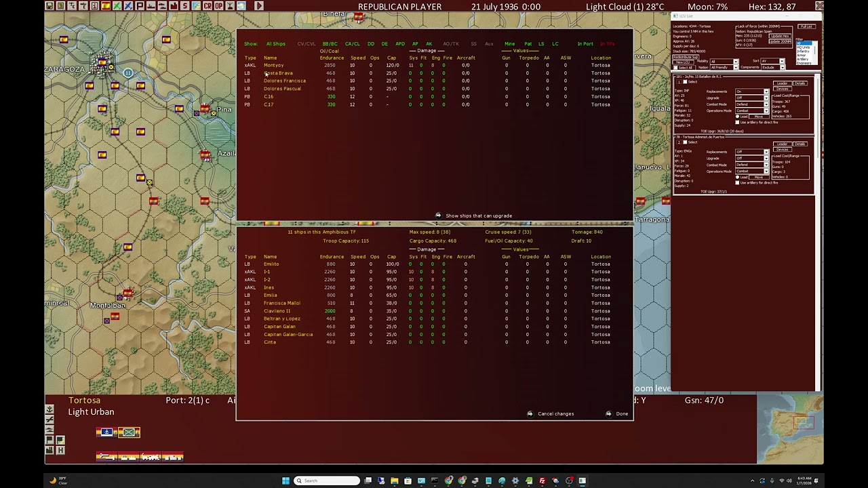Click the Leader button for unit 181
868x488 pixels.
click(x=782, y=83)
